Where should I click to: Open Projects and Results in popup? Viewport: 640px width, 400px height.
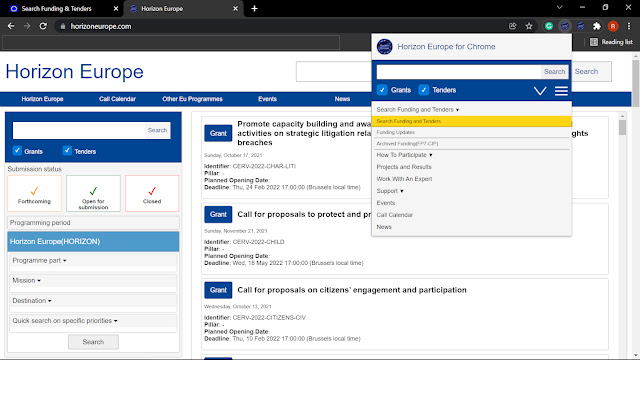(x=404, y=167)
